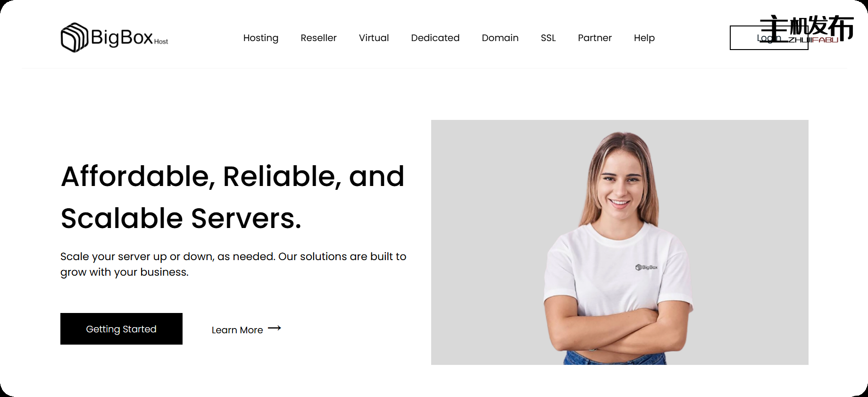Click the Login button
This screenshot has height=397, width=868.
tap(769, 38)
